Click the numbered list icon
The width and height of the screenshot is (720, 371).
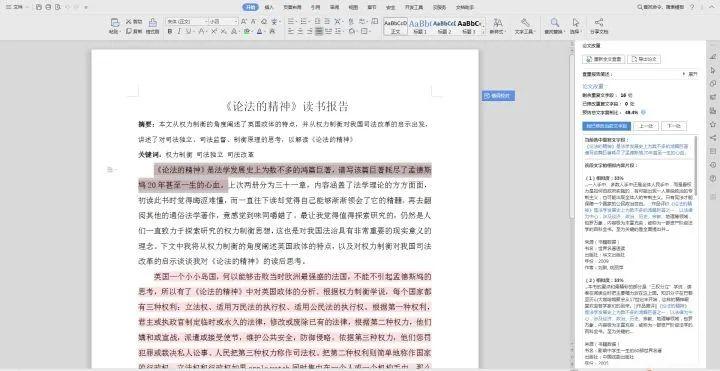pos(304,22)
